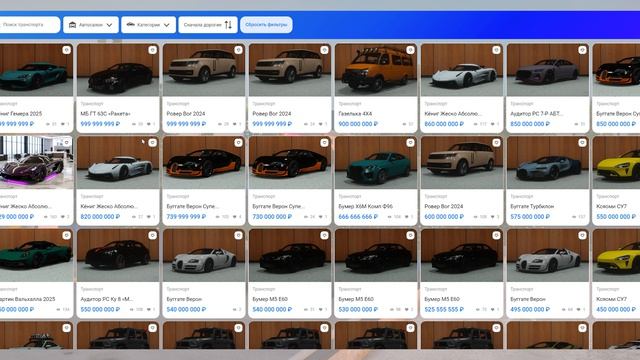Image resolution: width=640 pixels, height=360 pixels.
Task: Open the orange Газелька 4Х4 van photo
Action: click(376, 70)
